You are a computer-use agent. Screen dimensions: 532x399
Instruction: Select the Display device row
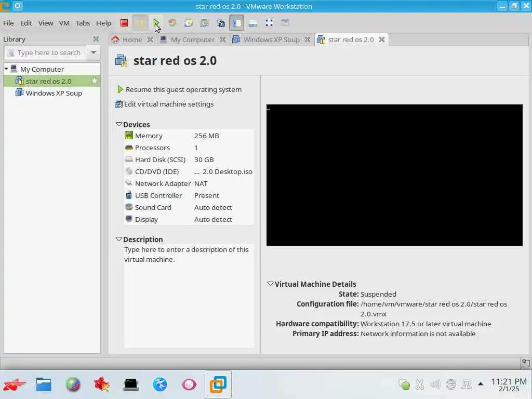[x=189, y=220]
